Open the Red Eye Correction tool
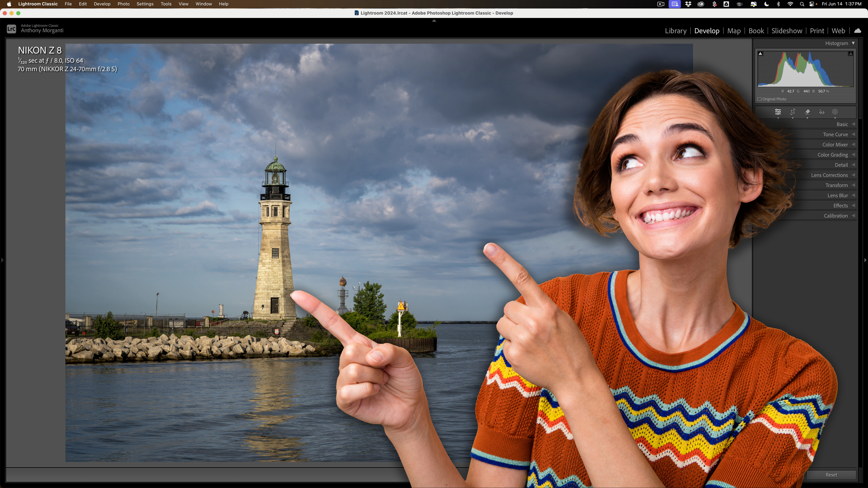This screenshot has height=488, width=868. tap(822, 112)
